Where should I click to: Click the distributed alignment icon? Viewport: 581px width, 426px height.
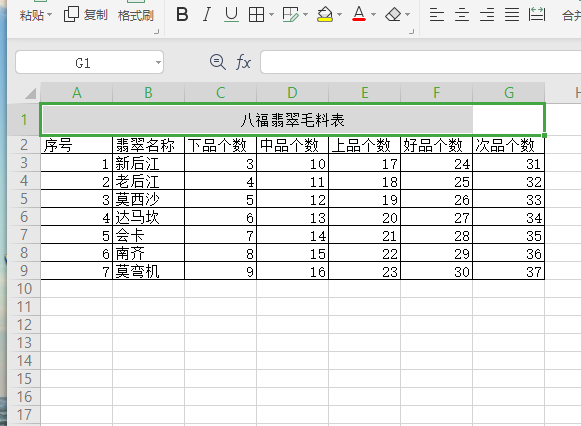537,14
